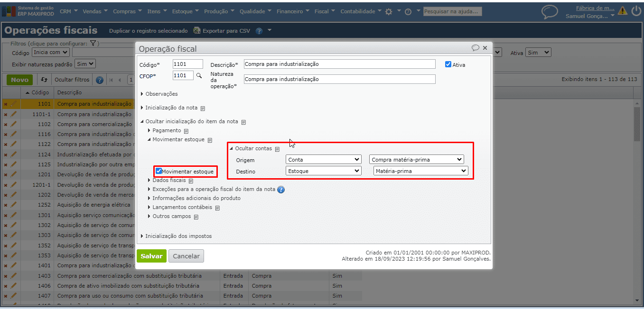Open the Destino Estoque dropdown
644x309 pixels.
tap(323, 171)
